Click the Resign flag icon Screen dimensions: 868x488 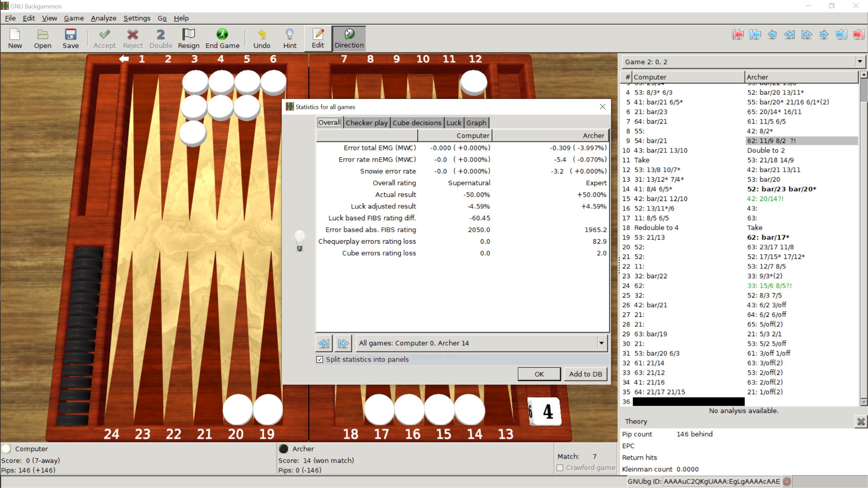(189, 38)
